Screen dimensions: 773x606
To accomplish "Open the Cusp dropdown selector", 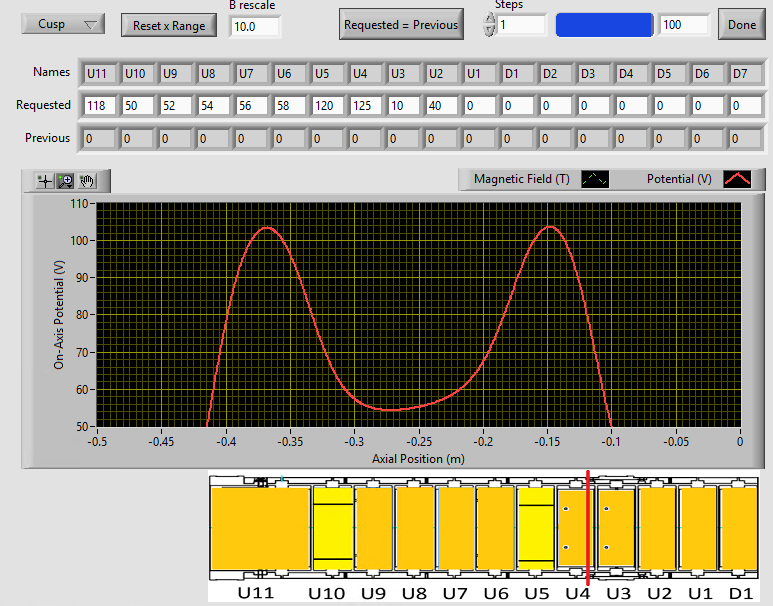I will (63, 24).
